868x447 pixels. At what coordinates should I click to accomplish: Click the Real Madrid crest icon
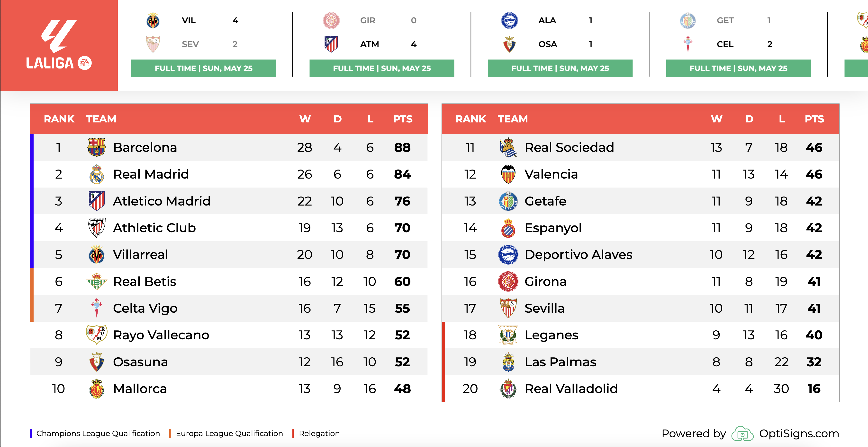pyautogui.click(x=96, y=174)
